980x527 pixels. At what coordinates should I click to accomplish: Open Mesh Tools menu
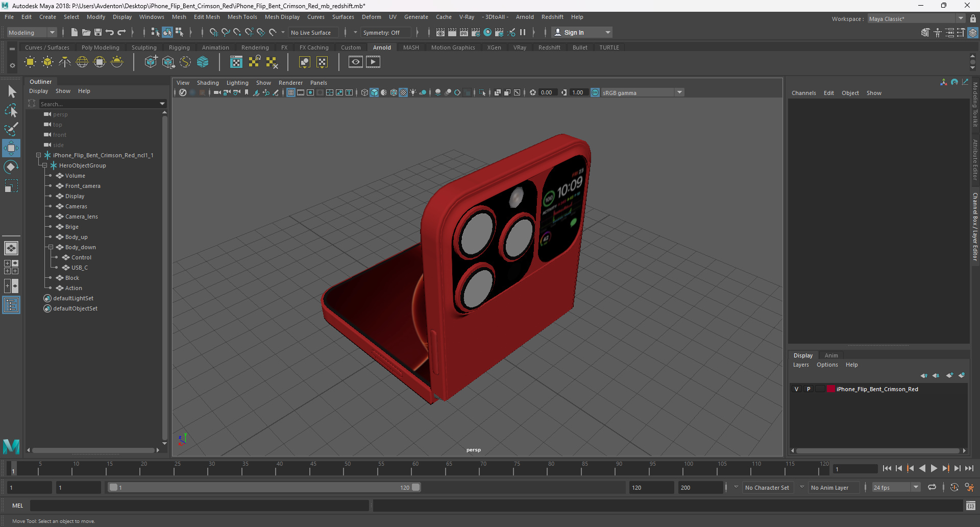242,17
